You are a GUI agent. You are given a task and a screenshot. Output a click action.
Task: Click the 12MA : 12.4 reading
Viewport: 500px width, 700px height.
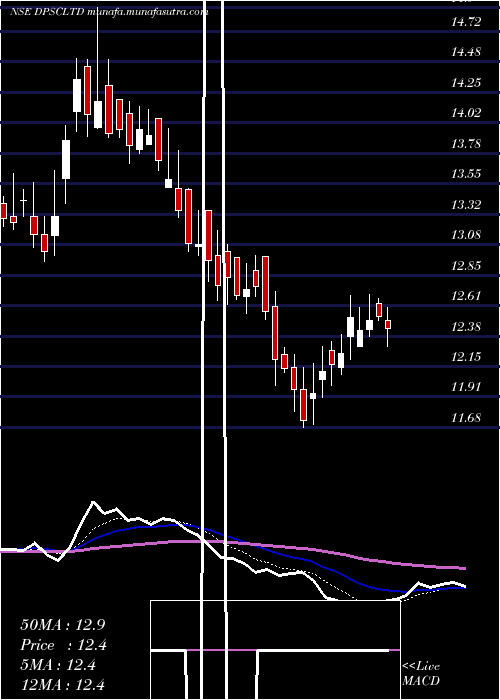[x=63, y=684]
